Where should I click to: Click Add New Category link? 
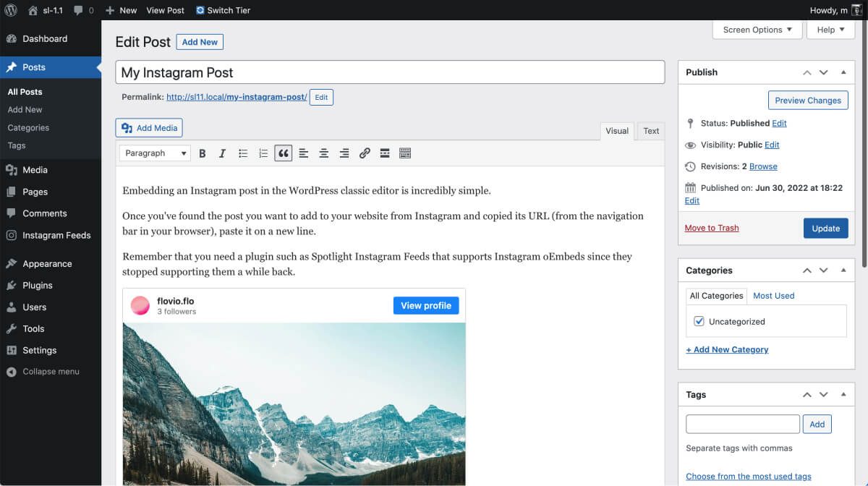pyautogui.click(x=727, y=349)
